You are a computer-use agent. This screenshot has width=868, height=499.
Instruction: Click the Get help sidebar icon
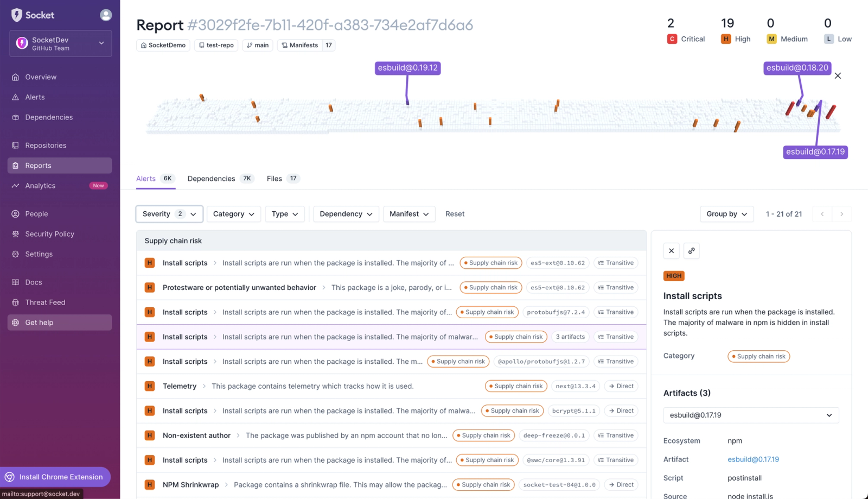(x=15, y=323)
